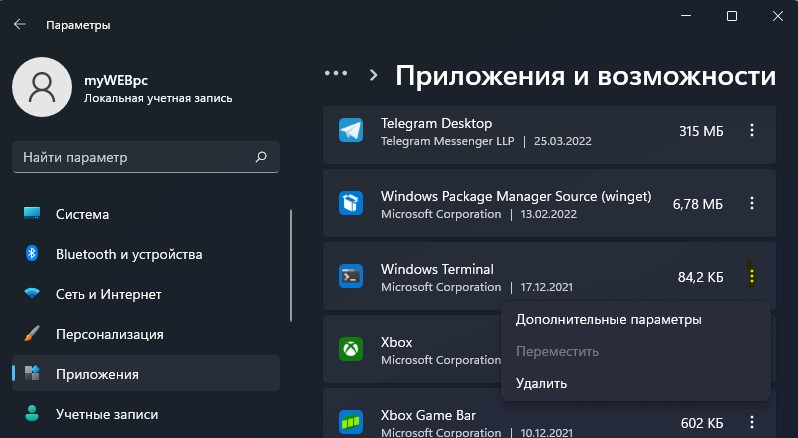The height and width of the screenshot is (438, 798).
Task: Select the Приложения sidebar icon
Action: pyautogui.click(x=32, y=373)
